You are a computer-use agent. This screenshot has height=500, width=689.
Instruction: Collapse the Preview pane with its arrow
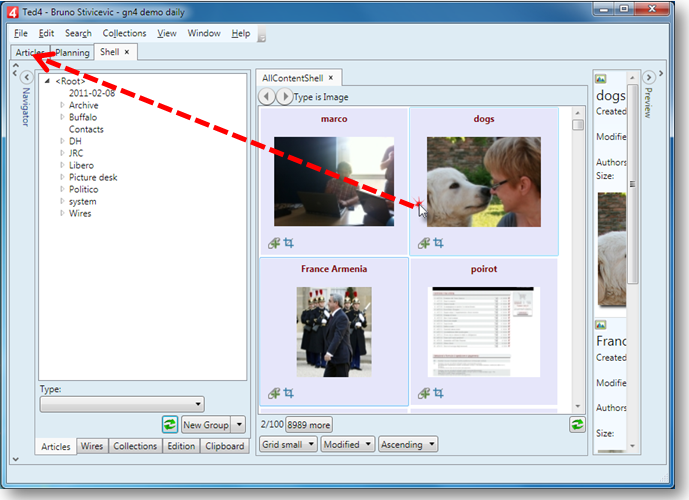[x=649, y=78]
